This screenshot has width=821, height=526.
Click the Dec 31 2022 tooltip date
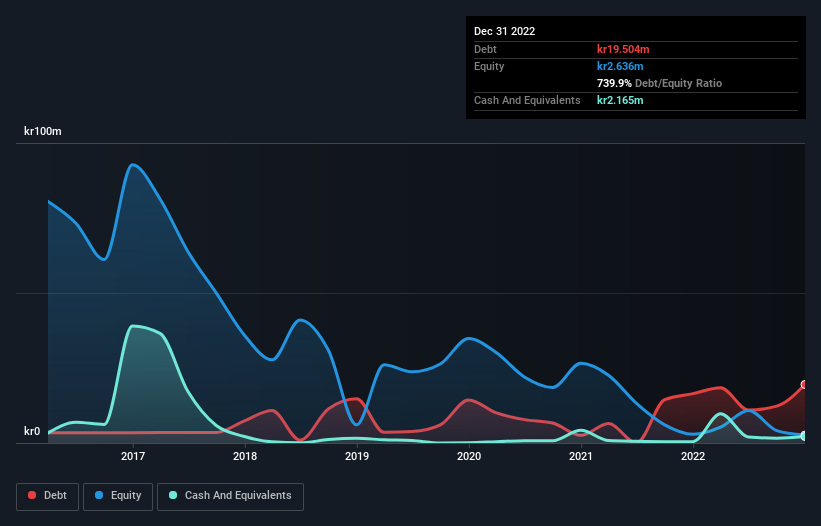(x=505, y=31)
